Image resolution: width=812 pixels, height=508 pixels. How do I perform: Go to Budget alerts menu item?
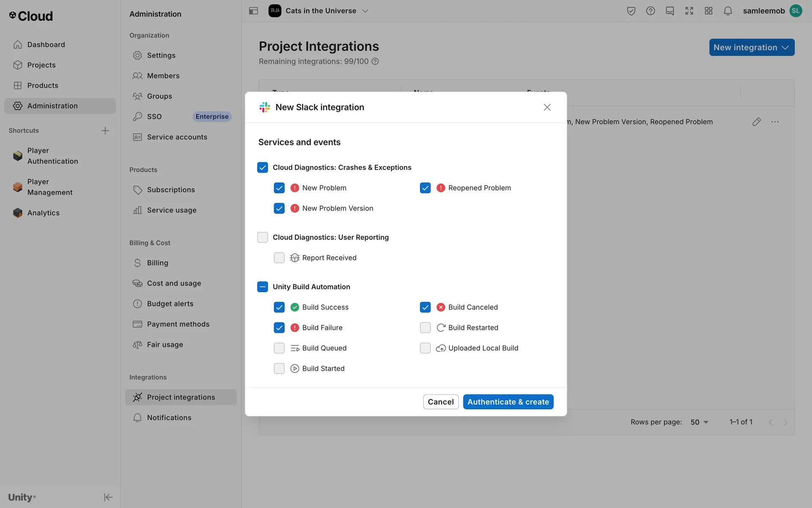(170, 304)
